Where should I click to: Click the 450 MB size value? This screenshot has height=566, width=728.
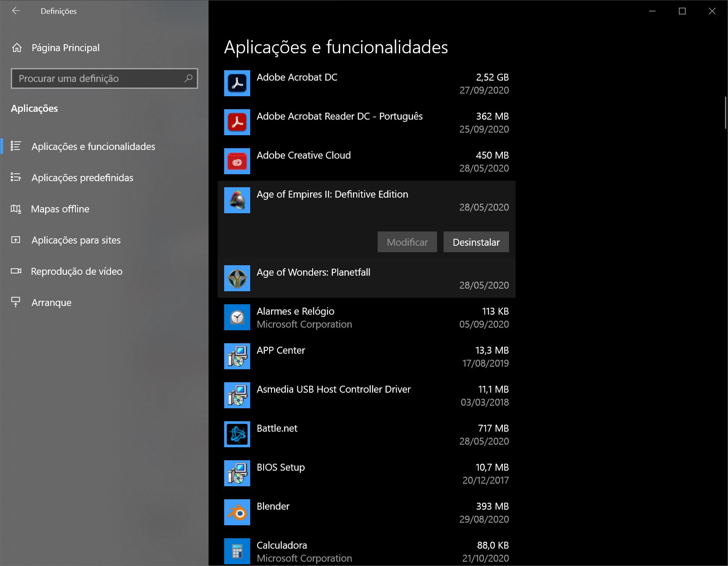492,155
